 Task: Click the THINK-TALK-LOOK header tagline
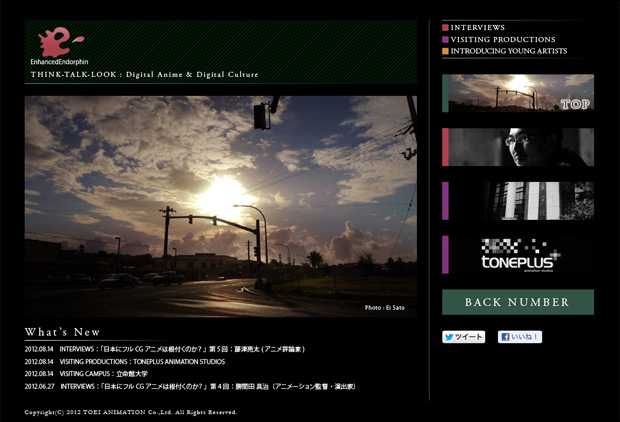tap(144, 74)
